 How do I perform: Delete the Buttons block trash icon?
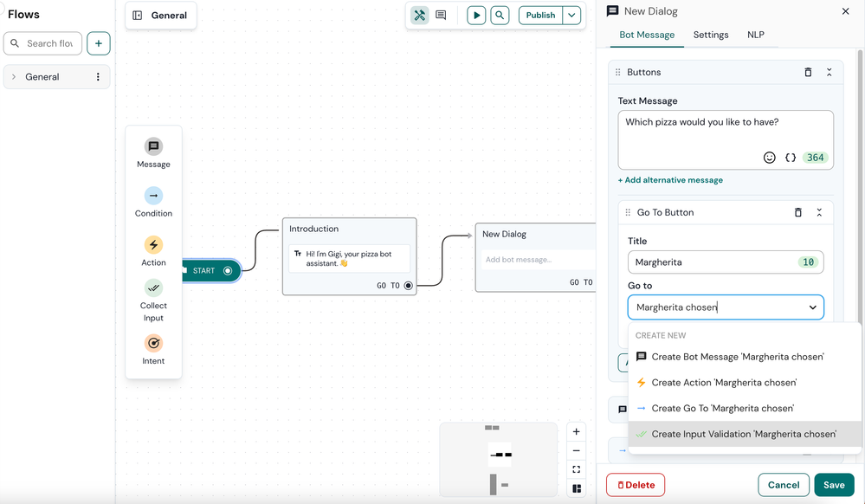[x=808, y=73]
